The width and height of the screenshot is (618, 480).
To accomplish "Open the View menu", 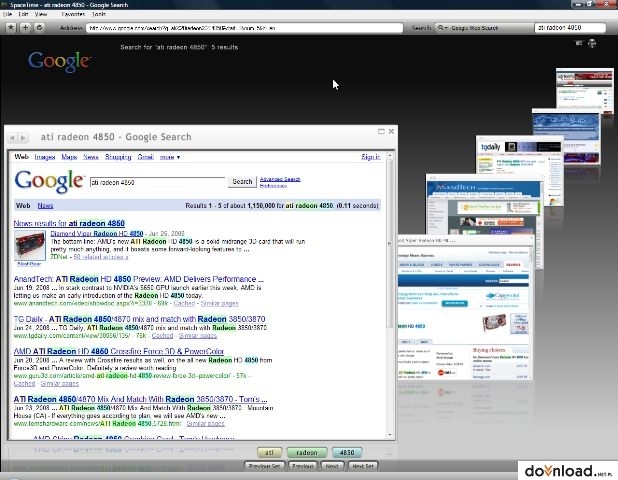I will 41,14.
